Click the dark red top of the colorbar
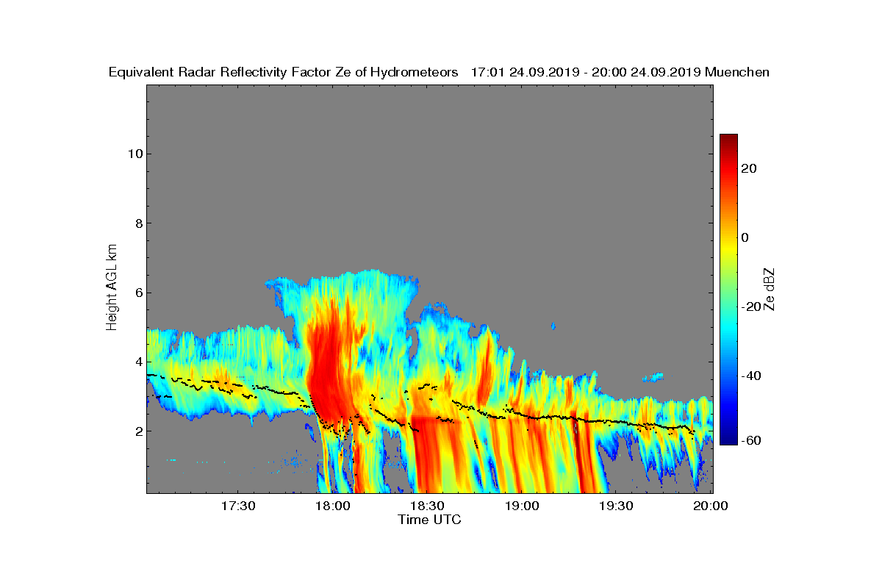The height and width of the screenshot is (588, 882). click(x=728, y=140)
